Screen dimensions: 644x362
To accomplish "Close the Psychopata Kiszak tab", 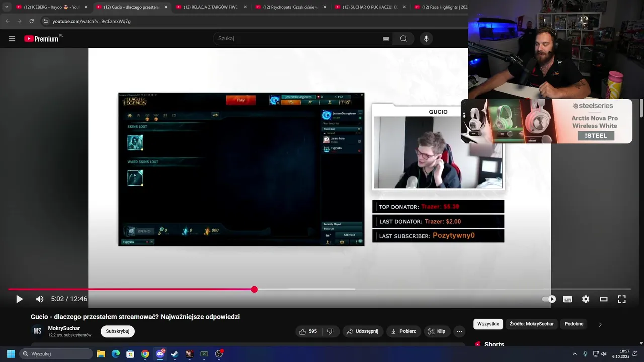I will click(325, 7).
